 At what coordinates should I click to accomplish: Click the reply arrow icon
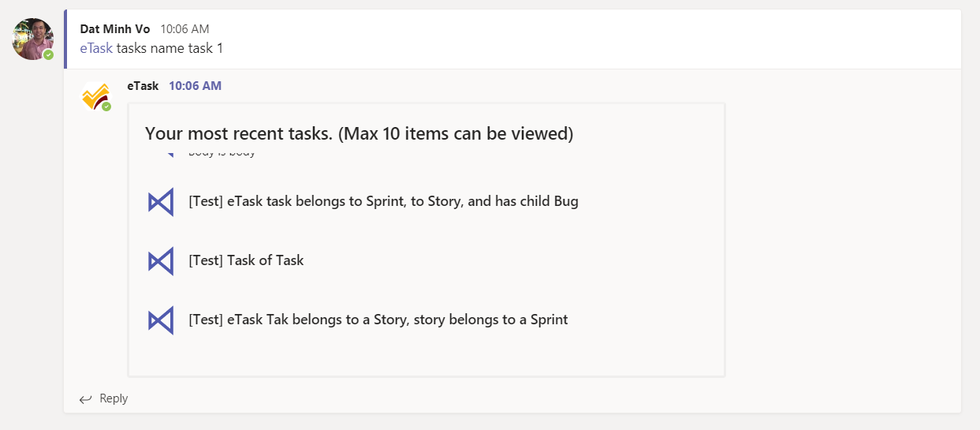tap(86, 399)
